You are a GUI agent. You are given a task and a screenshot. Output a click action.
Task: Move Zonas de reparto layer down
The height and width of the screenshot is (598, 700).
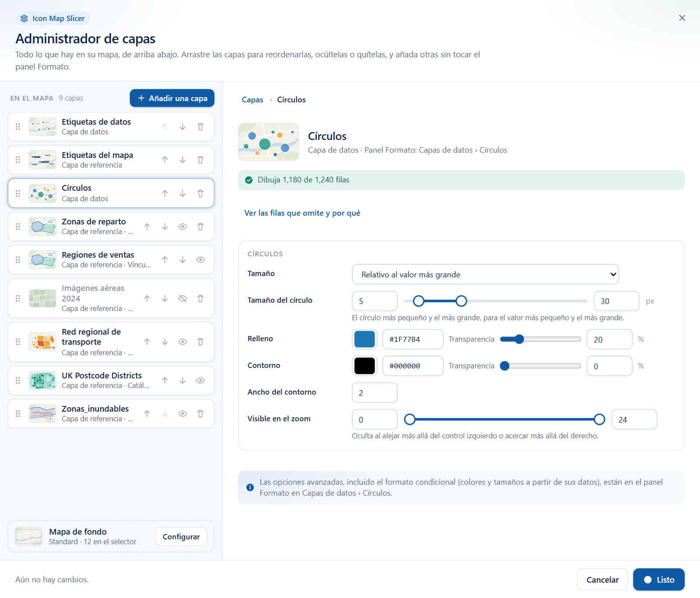pyautogui.click(x=164, y=227)
